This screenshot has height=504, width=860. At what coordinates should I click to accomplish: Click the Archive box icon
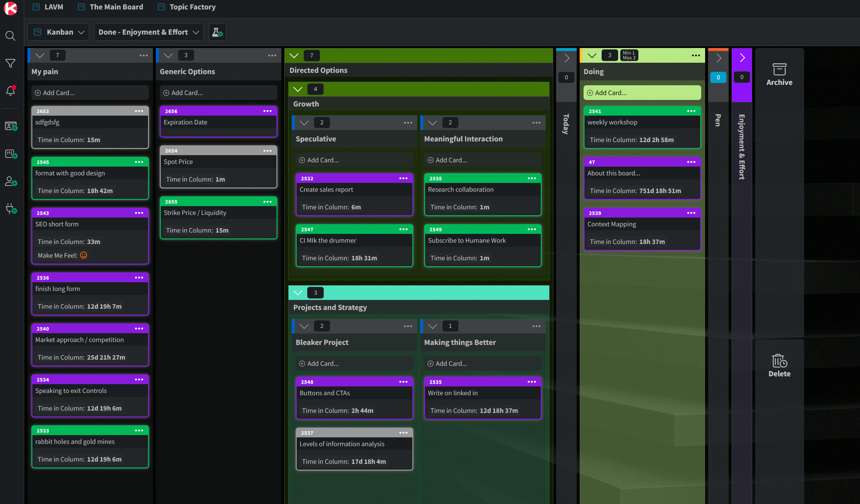(779, 70)
